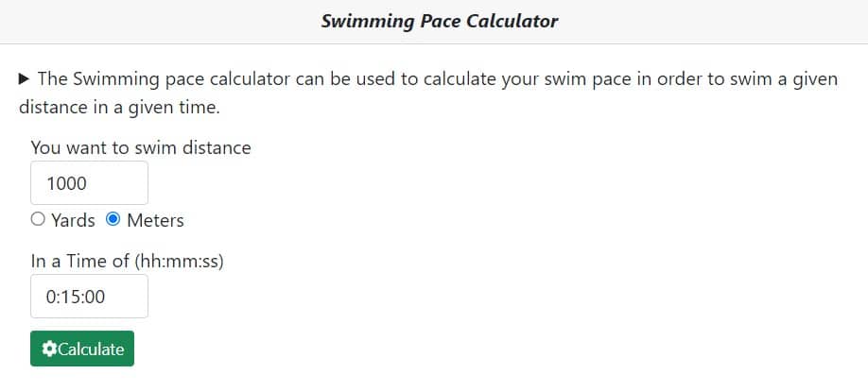868x392 pixels.
Task: Choose the Yards label text
Action: click(73, 220)
